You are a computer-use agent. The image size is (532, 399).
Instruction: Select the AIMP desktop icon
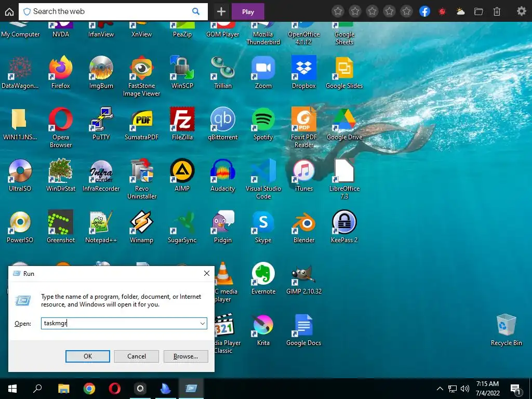pos(182,176)
